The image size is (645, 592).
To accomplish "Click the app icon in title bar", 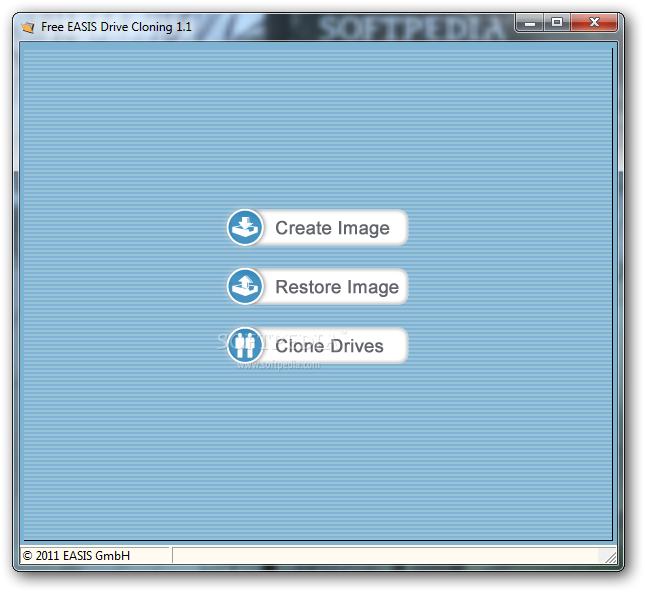I will 28,27.
